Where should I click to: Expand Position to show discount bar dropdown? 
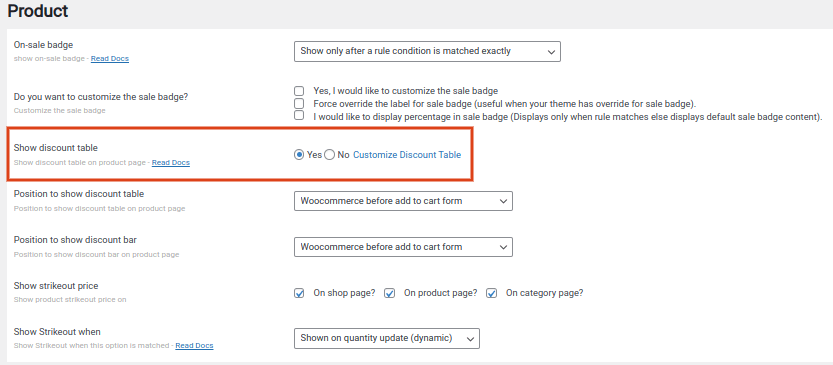click(403, 247)
